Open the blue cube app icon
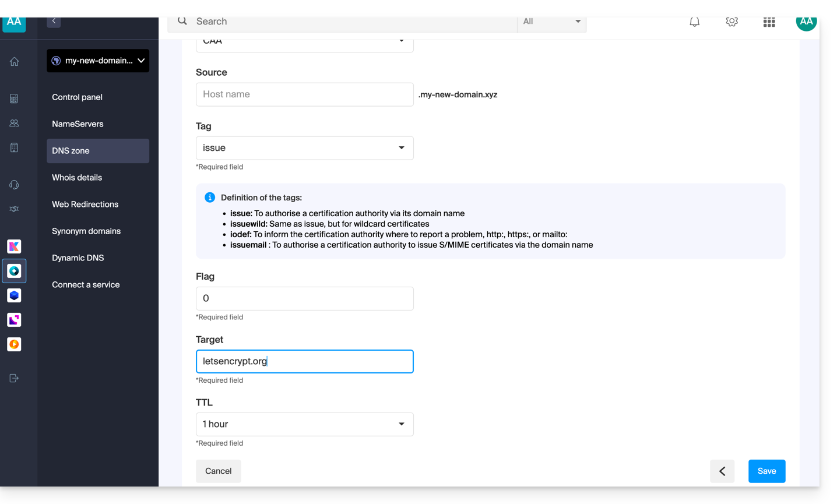 pyautogui.click(x=15, y=295)
